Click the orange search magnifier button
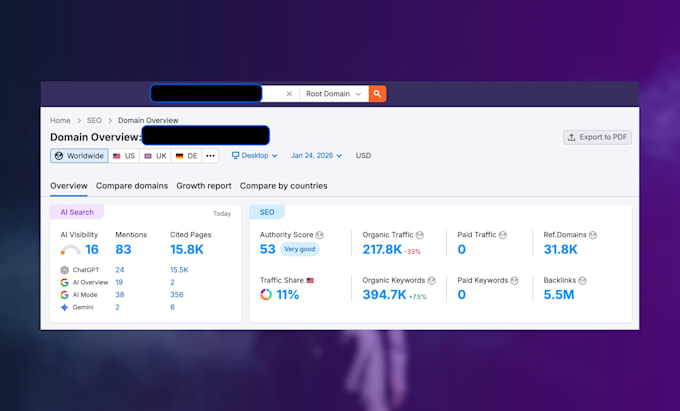680x411 pixels. click(x=377, y=94)
